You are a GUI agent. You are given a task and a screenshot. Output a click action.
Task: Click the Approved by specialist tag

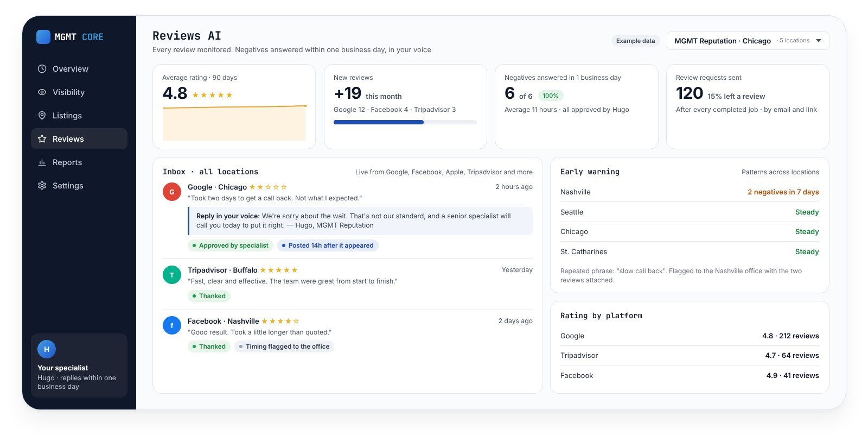[231, 245]
